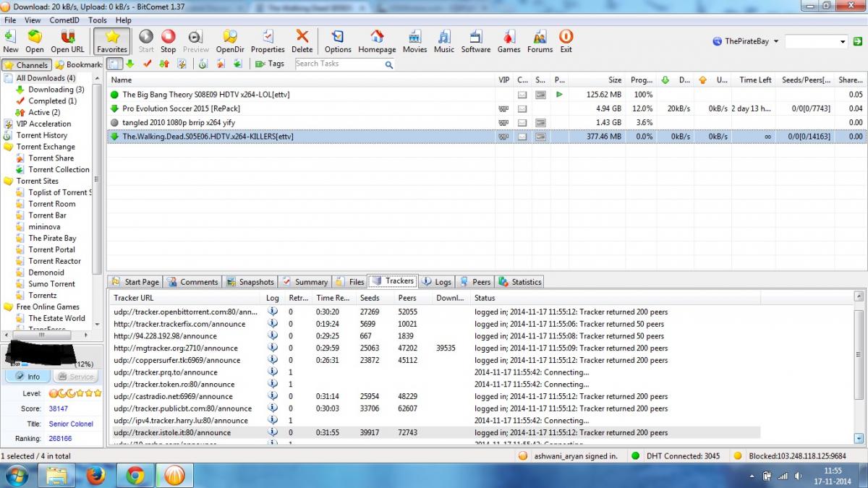Click in the Search Tasks field
The image size is (868, 488).
pos(338,64)
